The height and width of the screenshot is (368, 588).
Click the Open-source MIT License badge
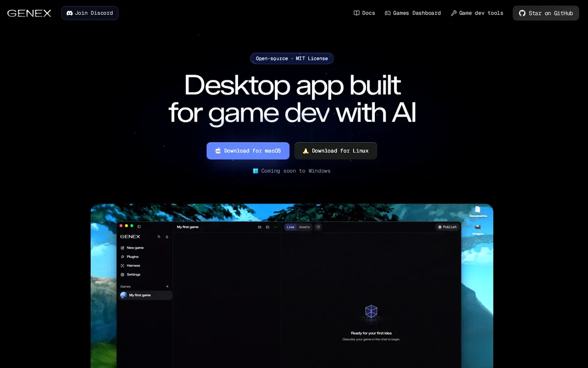pyautogui.click(x=292, y=58)
